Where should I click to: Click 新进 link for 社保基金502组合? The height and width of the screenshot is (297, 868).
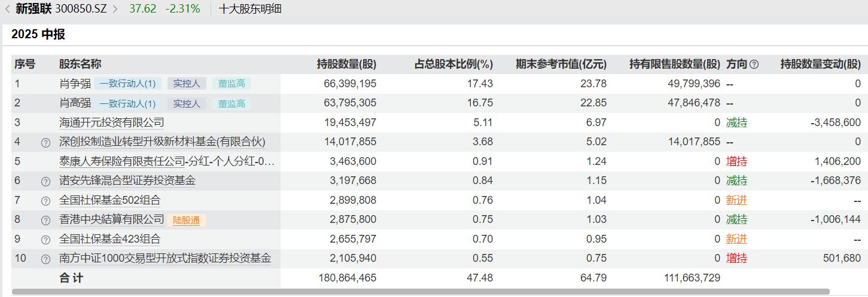click(736, 201)
